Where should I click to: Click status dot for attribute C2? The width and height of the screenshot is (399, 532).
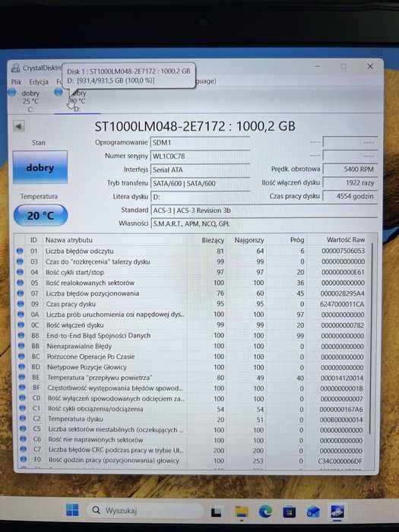tap(23, 418)
